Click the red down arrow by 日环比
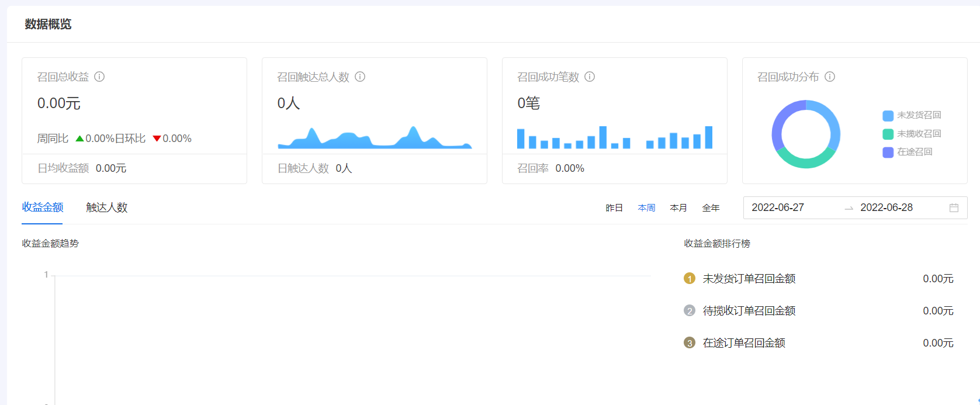Image resolution: width=980 pixels, height=405 pixels. pos(157,139)
